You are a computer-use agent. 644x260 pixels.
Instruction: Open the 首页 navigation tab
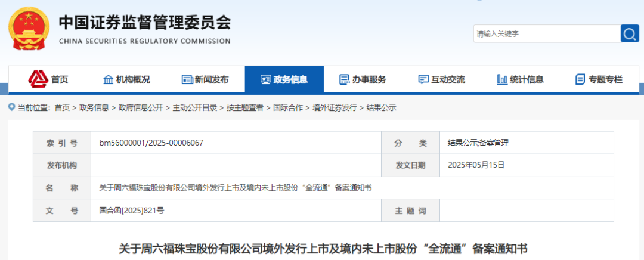tap(48, 79)
